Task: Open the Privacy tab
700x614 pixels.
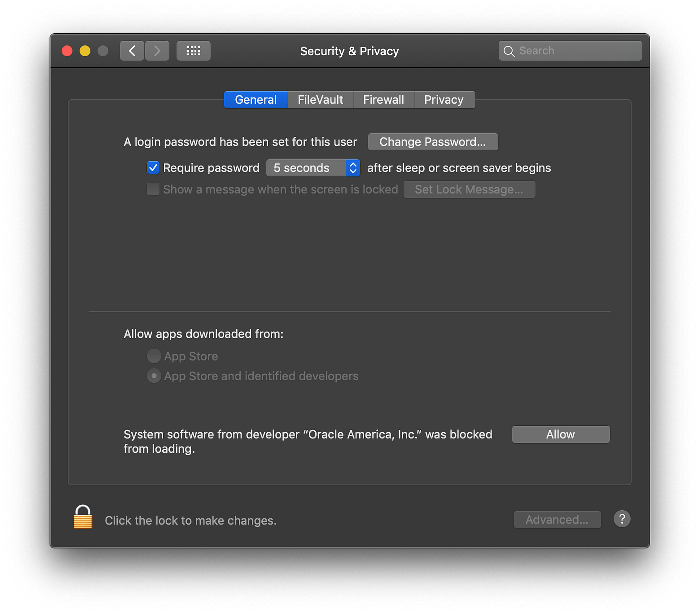Action: click(x=444, y=99)
